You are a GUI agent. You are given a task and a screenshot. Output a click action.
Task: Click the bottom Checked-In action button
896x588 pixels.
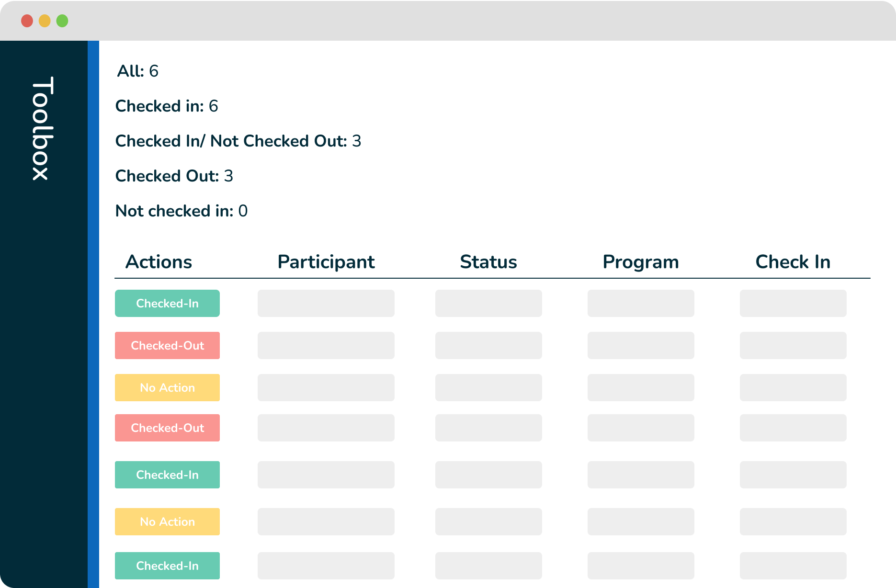pos(167,565)
